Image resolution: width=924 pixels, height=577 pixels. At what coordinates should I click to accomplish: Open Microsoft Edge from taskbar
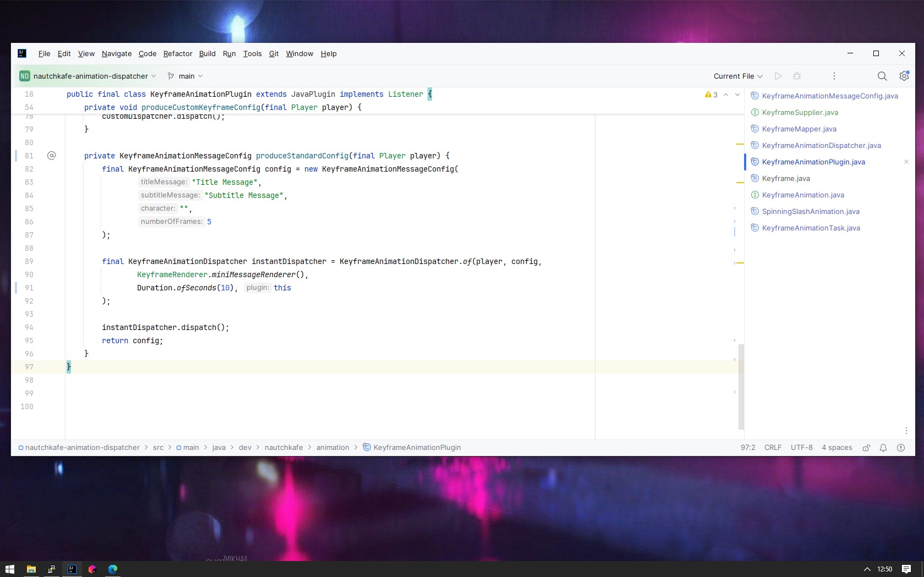coord(113,569)
